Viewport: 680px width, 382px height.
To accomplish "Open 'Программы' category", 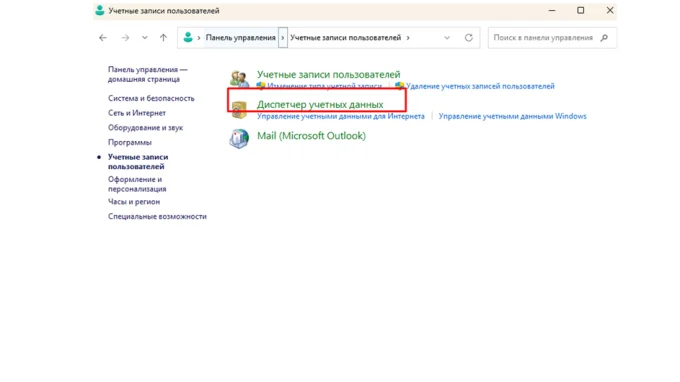I will coord(130,143).
